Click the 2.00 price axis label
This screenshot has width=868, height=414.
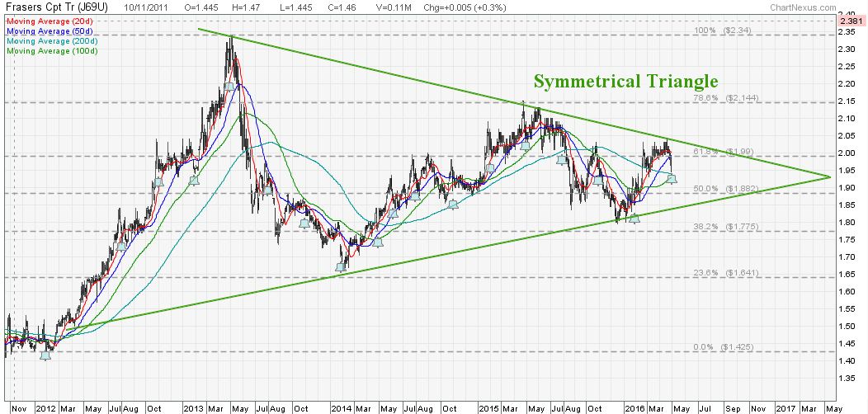849,153
